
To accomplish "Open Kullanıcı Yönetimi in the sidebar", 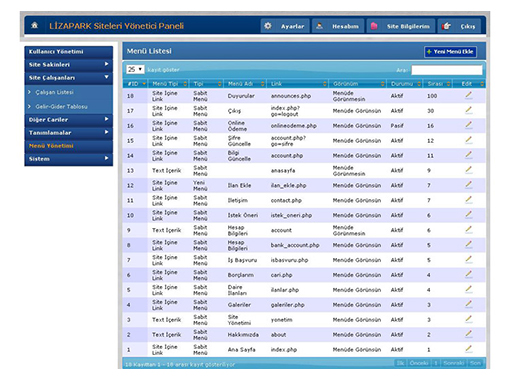I will [69, 51].
